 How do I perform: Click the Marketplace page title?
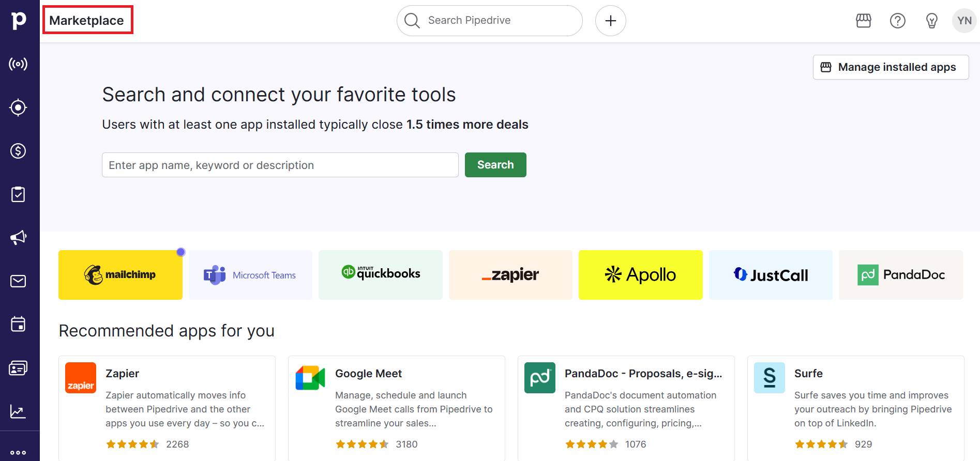point(87,21)
